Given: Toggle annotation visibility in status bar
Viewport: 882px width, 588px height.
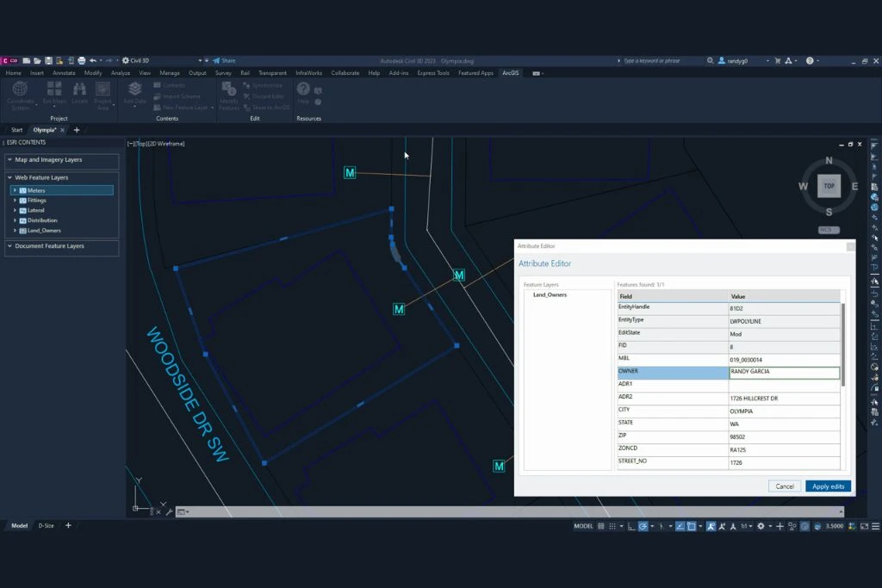Looking at the screenshot, I should click(x=711, y=526).
